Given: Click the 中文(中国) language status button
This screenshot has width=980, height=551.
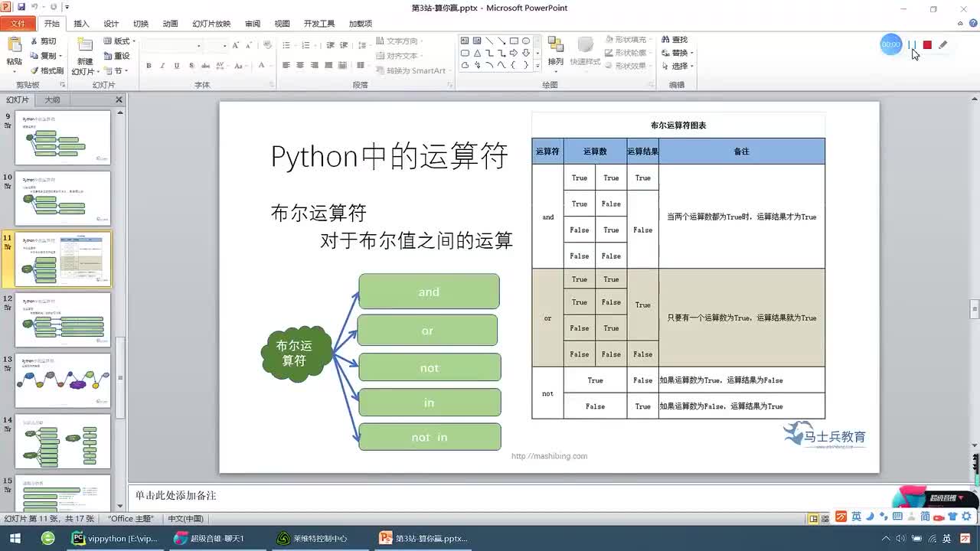Looking at the screenshot, I should pos(185,518).
